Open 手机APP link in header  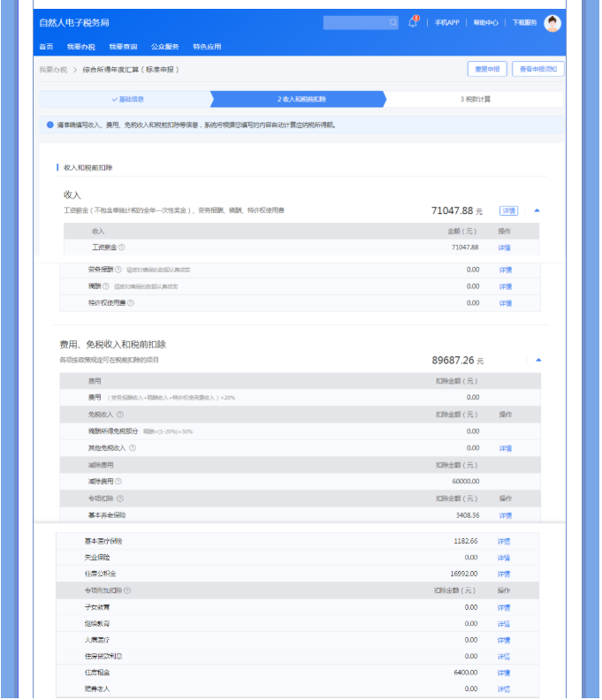[x=446, y=22]
